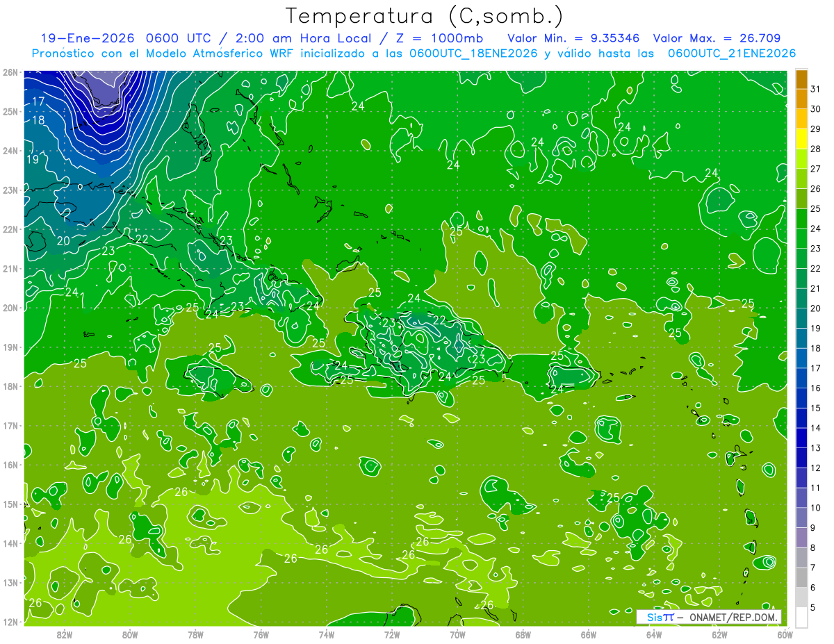The width and height of the screenshot is (834, 644).
Task: Select 'Valor Min. = 9.35346' in header
Action: point(574,38)
